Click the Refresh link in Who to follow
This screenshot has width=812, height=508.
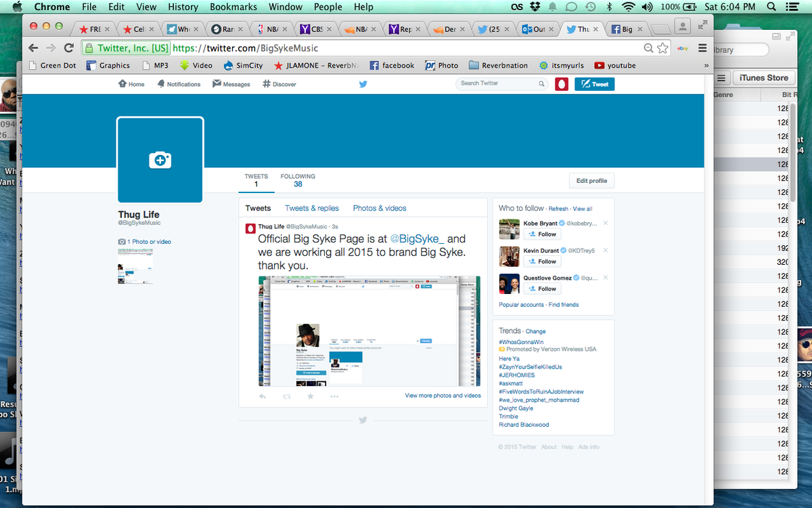point(558,209)
